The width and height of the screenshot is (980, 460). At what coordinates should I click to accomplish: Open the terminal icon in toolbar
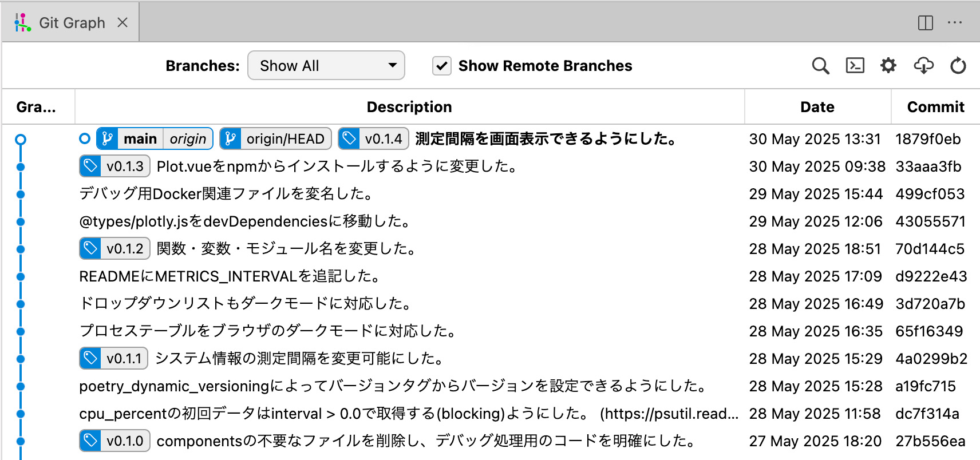point(855,66)
